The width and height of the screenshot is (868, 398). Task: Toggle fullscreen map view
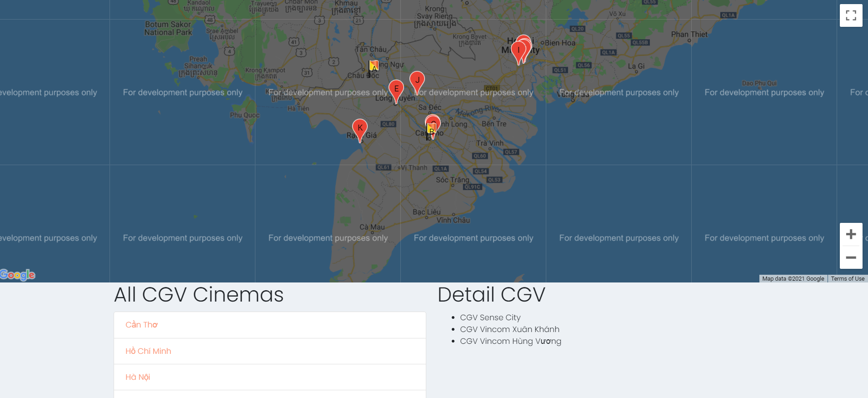pos(851,15)
